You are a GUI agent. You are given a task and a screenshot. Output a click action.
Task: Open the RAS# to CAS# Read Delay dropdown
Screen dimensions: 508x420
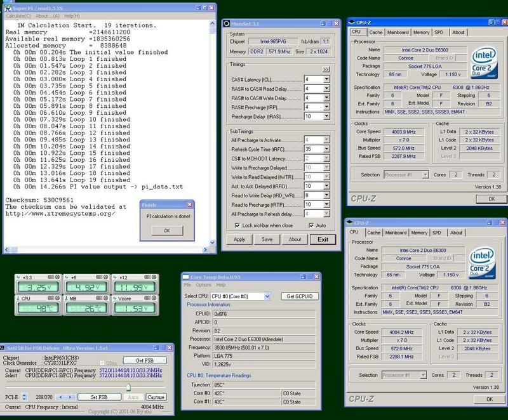pos(326,88)
